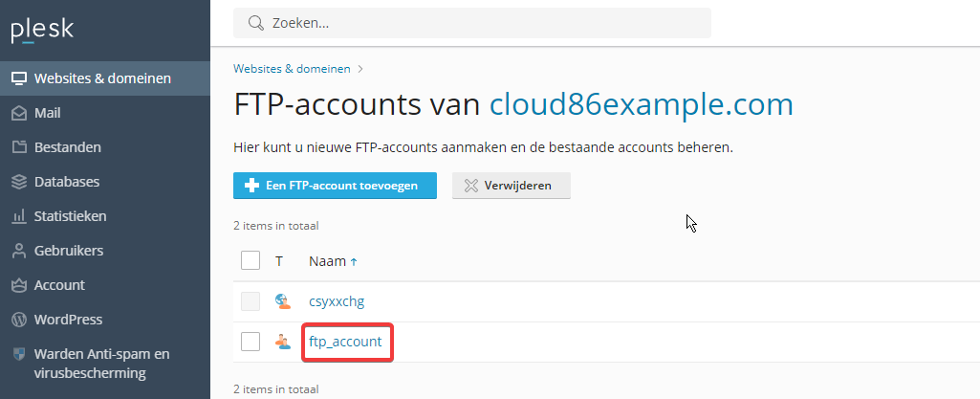Click the Warden shield icon
Viewport: 980px width, 399px height.
point(19,354)
